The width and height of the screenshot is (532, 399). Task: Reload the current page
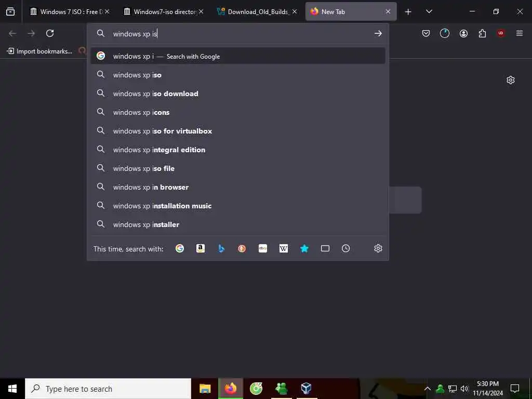pyautogui.click(x=50, y=33)
